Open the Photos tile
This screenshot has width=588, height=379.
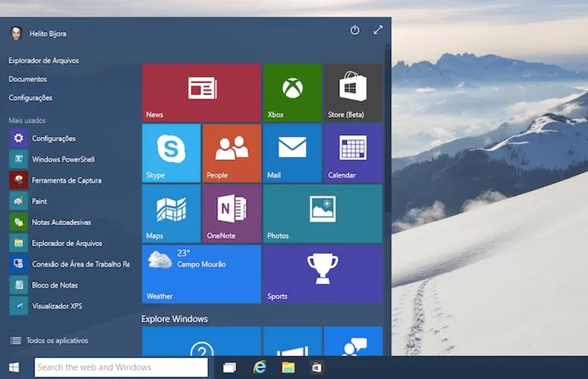pyautogui.click(x=323, y=213)
